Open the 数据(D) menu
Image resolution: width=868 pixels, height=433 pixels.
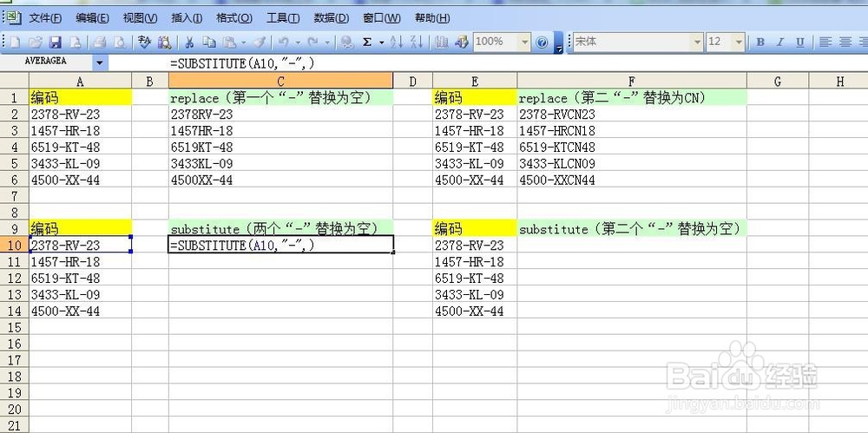tap(331, 18)
